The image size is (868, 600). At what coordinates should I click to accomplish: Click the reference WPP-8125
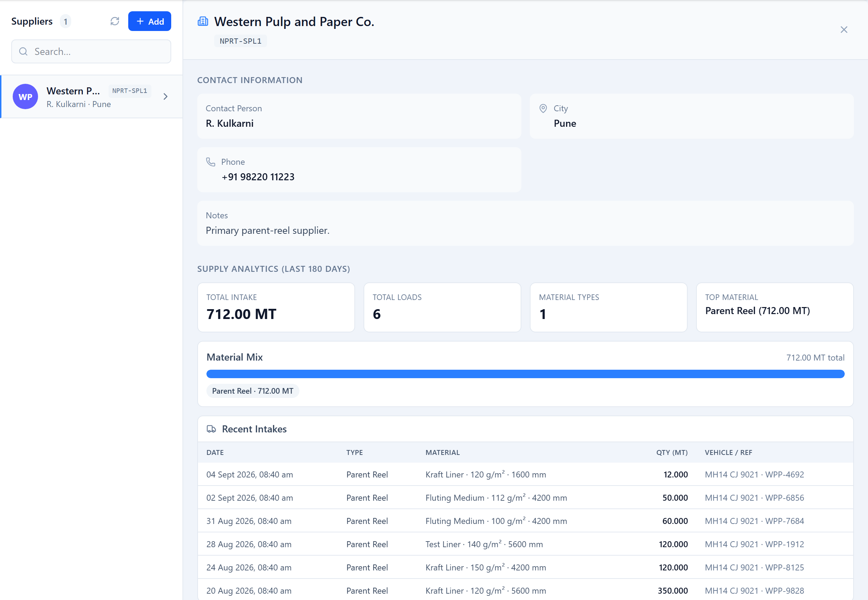pyautogui.click(x=785, y=568)
